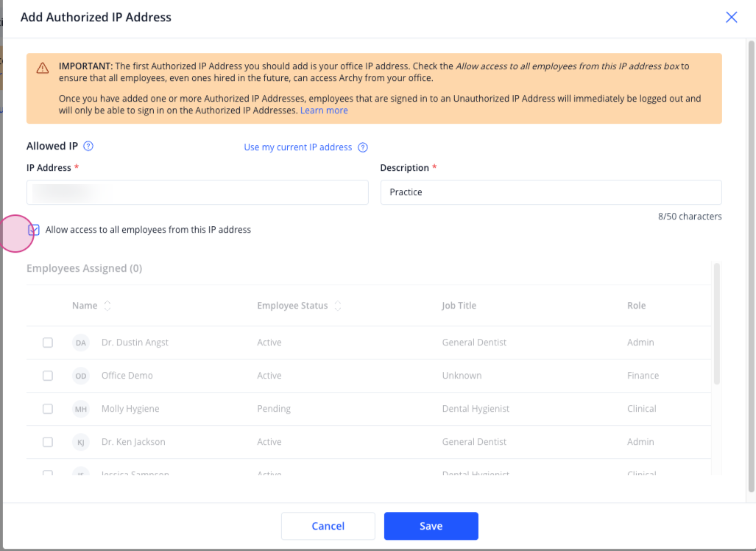Click the employee list scrollbar
The image size is (756, 551).
pyautogui.click(x=716, y=323)
